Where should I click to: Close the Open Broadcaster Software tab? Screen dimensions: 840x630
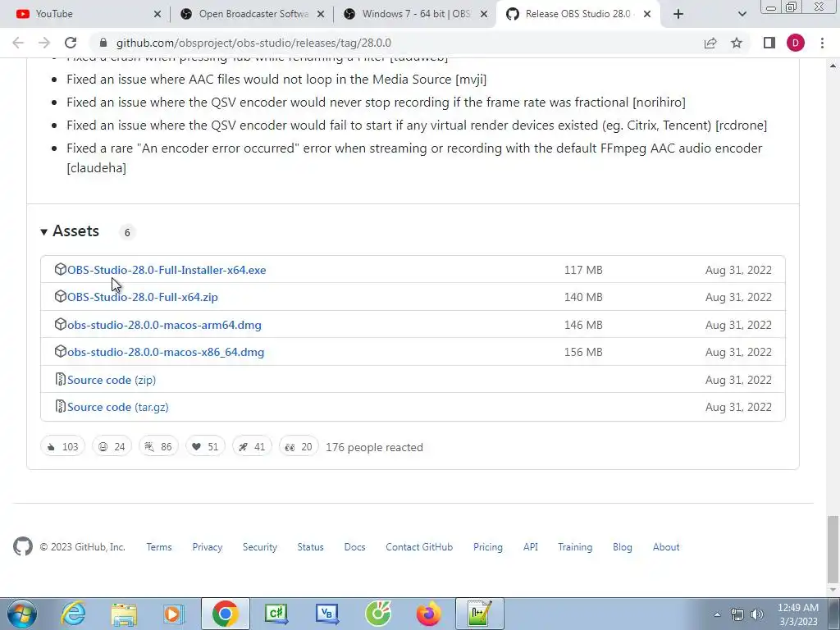(321, 14)
